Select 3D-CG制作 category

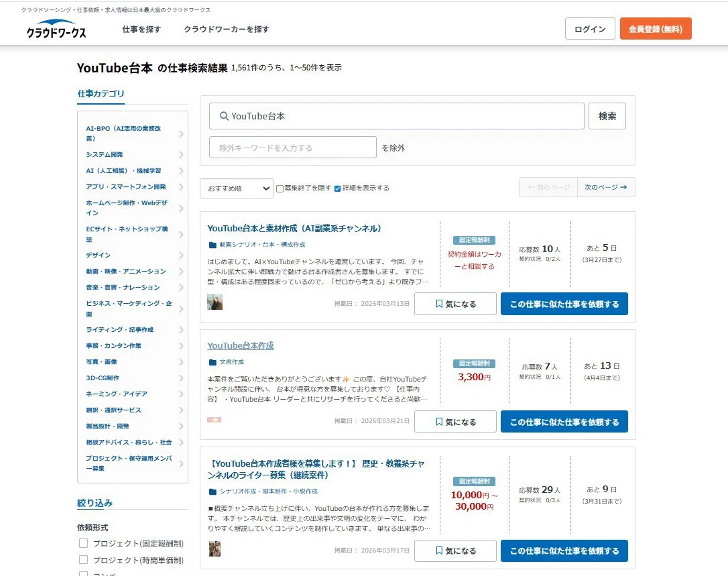click(x=103, y=378)
